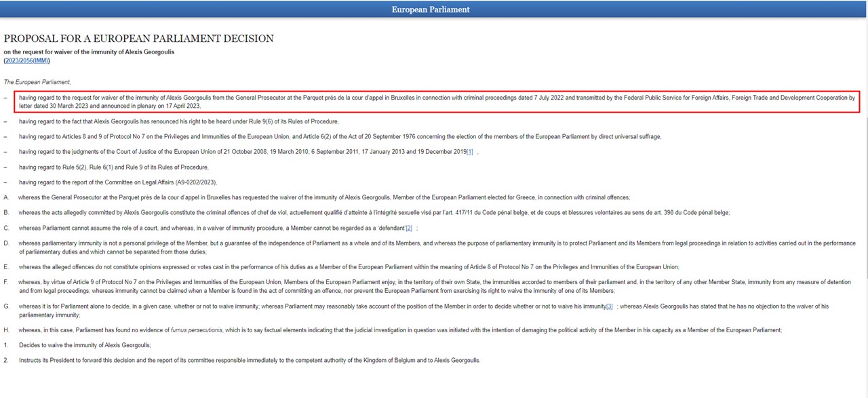Image resolution: width=868 pixels, height=398 pixels.
Task: Click recital A about the General Prosecutor's request
Action: pos(324,197)
